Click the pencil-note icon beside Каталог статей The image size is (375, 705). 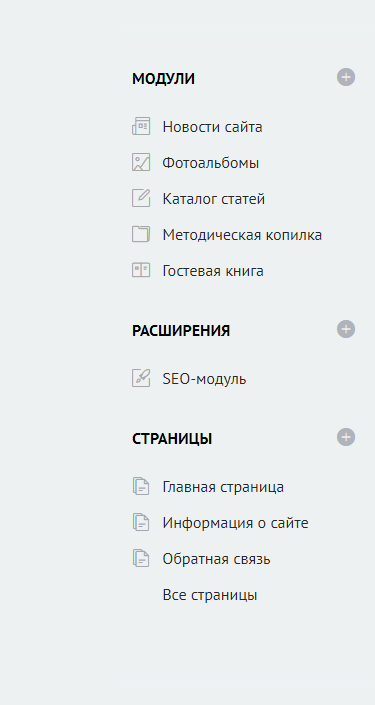point(141,198)
